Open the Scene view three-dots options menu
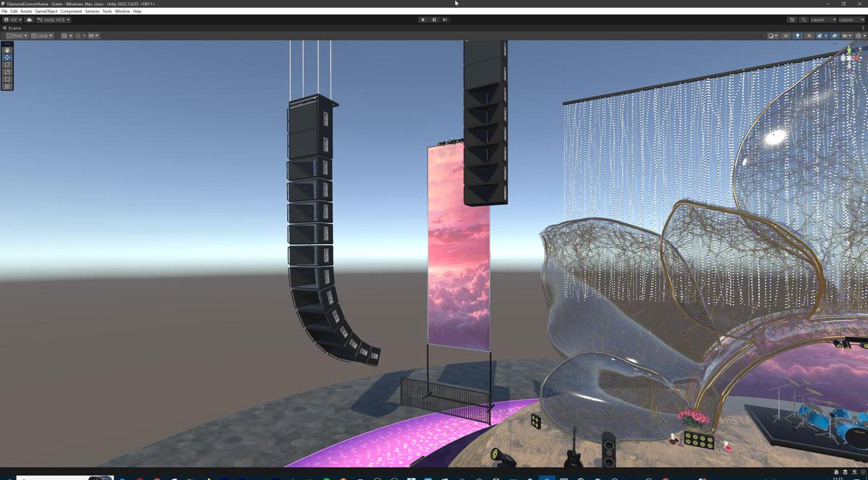Viewport: 868px width, 480px height. click(864, 28)
